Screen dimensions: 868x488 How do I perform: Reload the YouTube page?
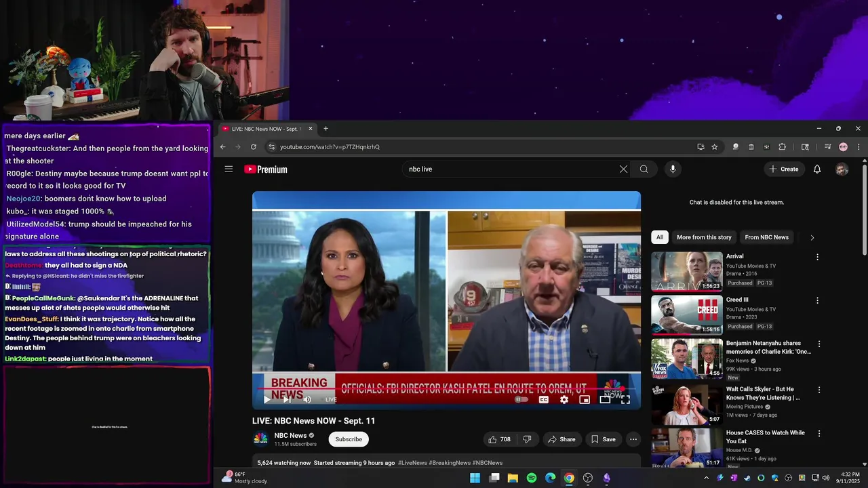click(x=254, y=146)
